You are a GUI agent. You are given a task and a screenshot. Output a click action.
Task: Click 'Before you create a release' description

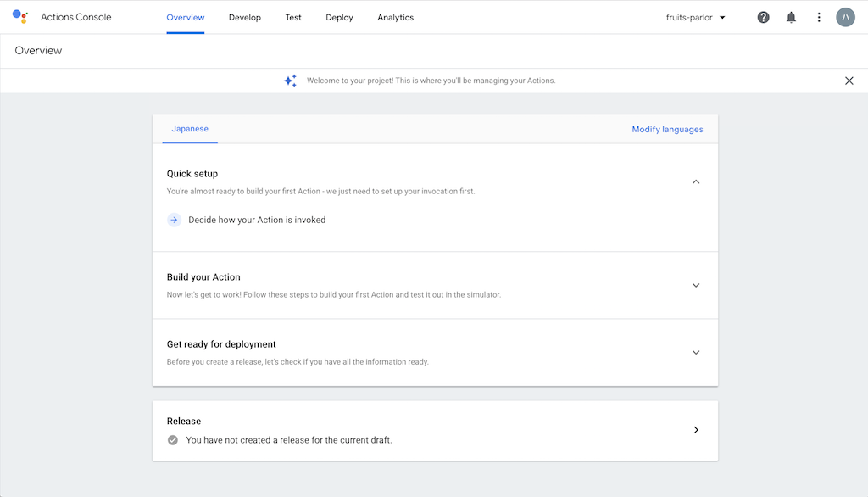pyautogui.click(x=298, y=362)
